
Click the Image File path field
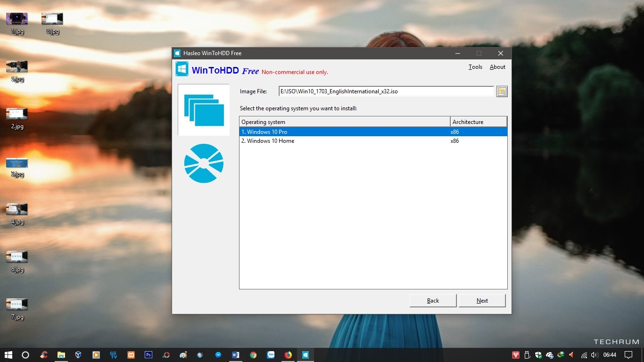coord(386,91)
